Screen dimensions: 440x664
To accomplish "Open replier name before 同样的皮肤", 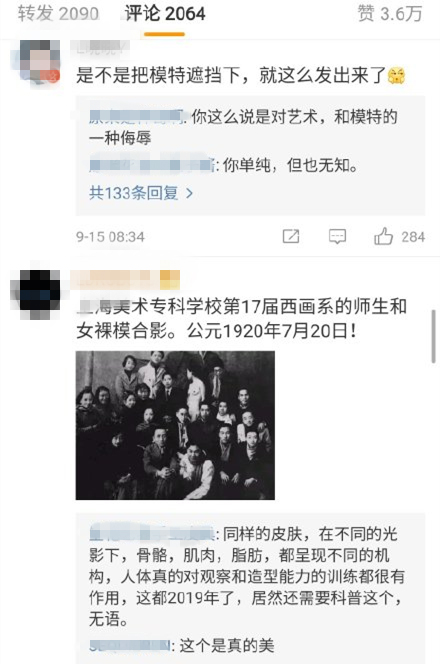I will (x=153, y=534).
